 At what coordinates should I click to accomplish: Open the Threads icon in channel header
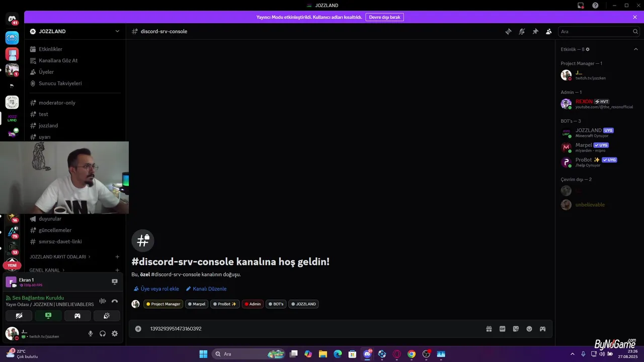[x=508, y=31]
